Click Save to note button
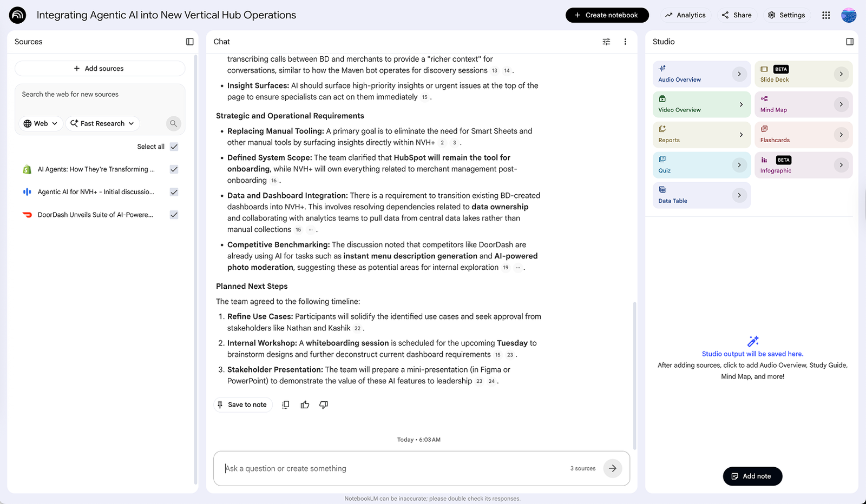Image resolution: width=866 pixels, height=504 pixels. pyautogui.click(x=242, y=404)
